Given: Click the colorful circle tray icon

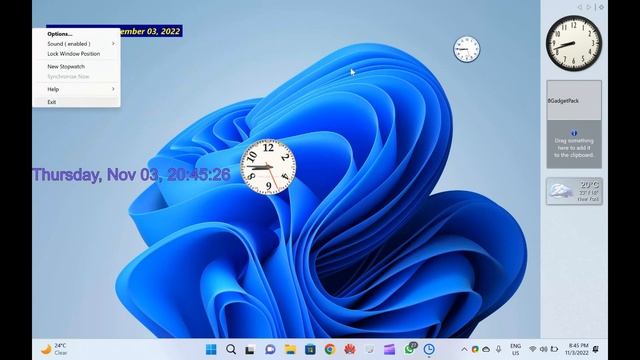Looking at the screenshot, I should pos(475,349).
